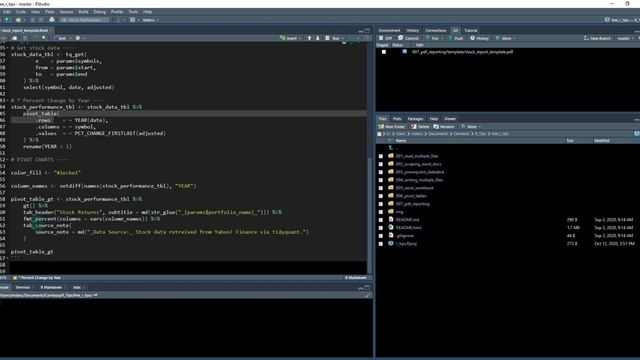Click the Diff button in Git pane

pos(385,38)
